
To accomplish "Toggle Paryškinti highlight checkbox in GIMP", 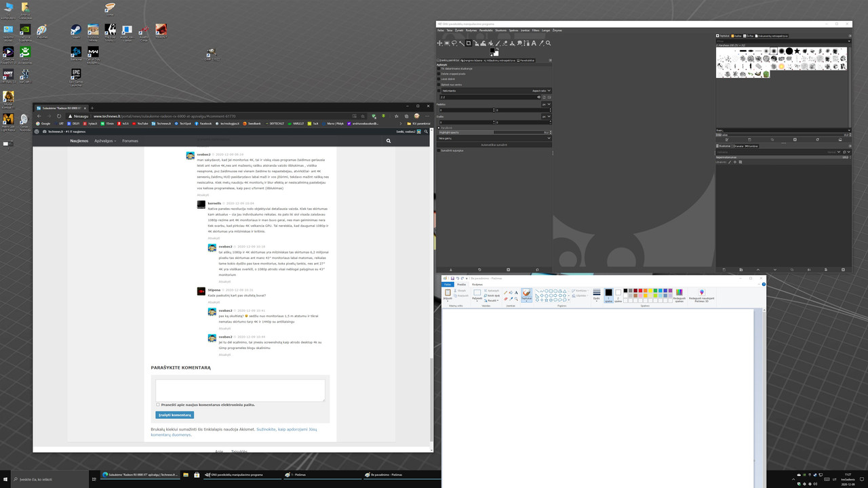I will click(x=439, y=127).
